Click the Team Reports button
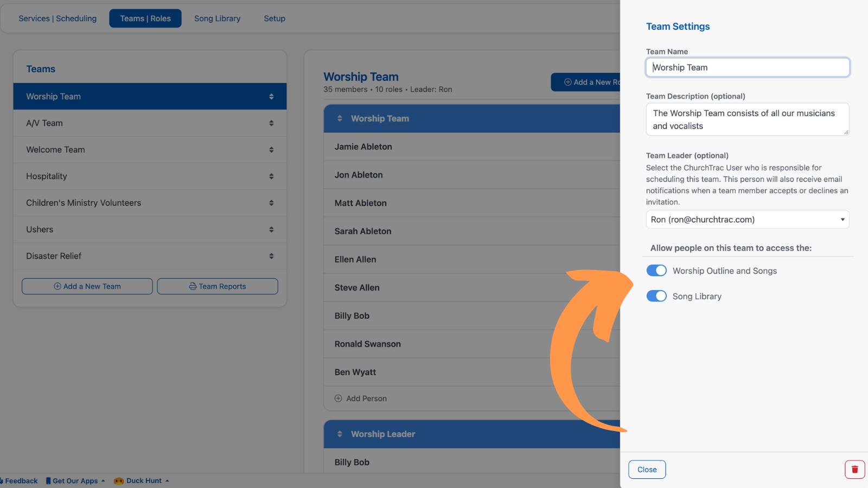The image size is (868, 488). (x=218, y=286)
